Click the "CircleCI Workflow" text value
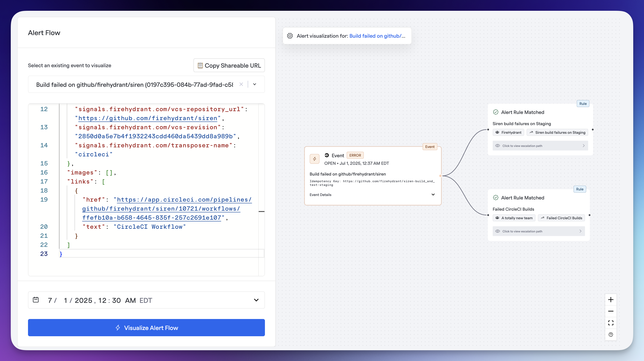Image resolution: width=644 pixels, height=361 pixels. click(x=149, y=227)
